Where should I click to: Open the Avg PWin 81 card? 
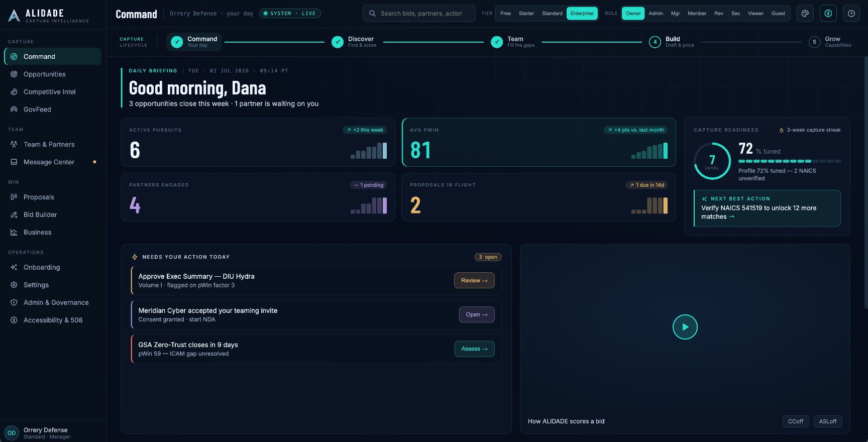(539, 142)
